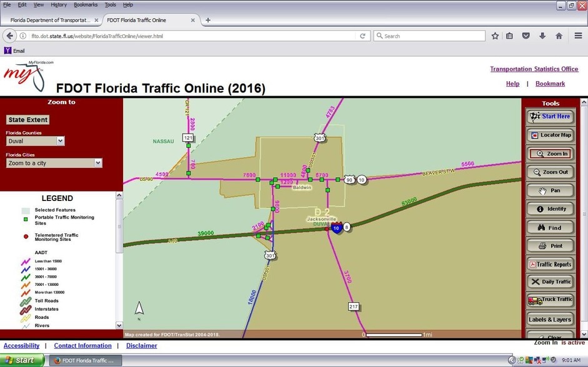588x367 pixels.
Task: Show bookmarks list icon in toolbar
Action: 509,36
